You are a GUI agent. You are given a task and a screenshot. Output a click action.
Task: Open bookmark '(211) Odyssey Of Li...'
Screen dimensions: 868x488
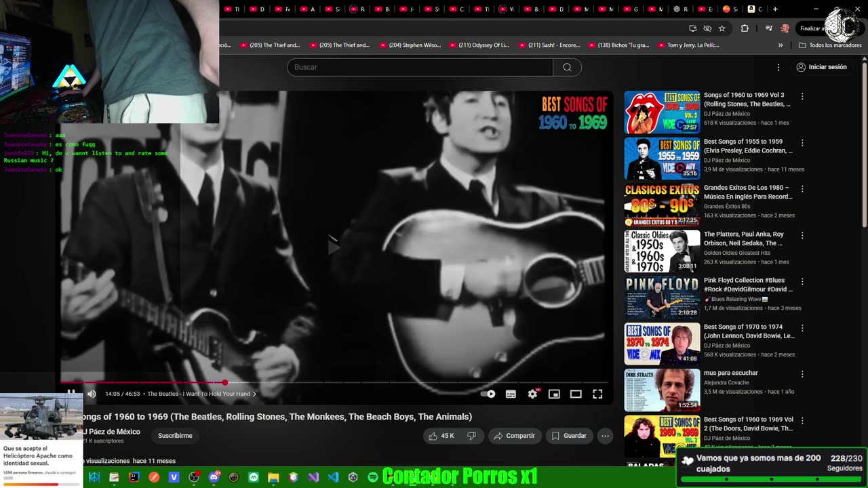(479, 45)
